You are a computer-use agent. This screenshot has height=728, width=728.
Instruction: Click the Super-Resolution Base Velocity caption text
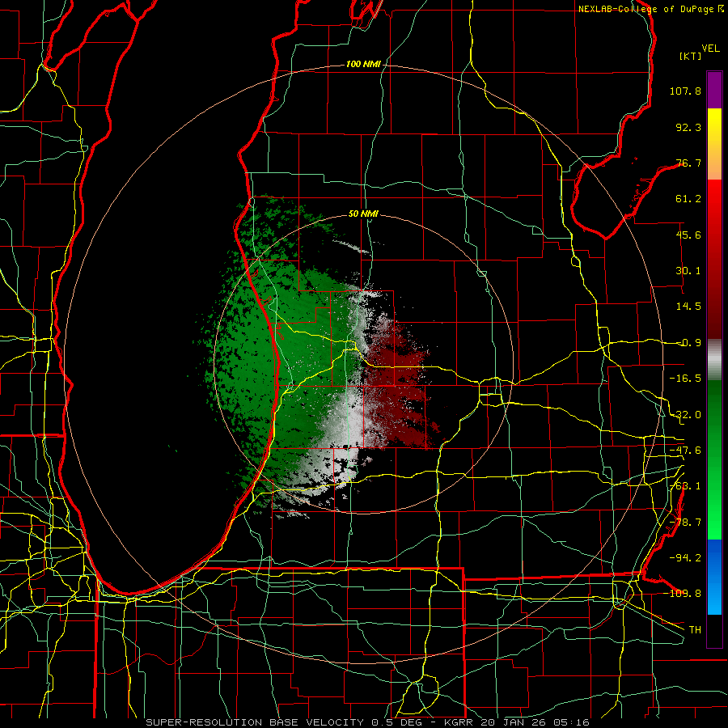(367, 722)
